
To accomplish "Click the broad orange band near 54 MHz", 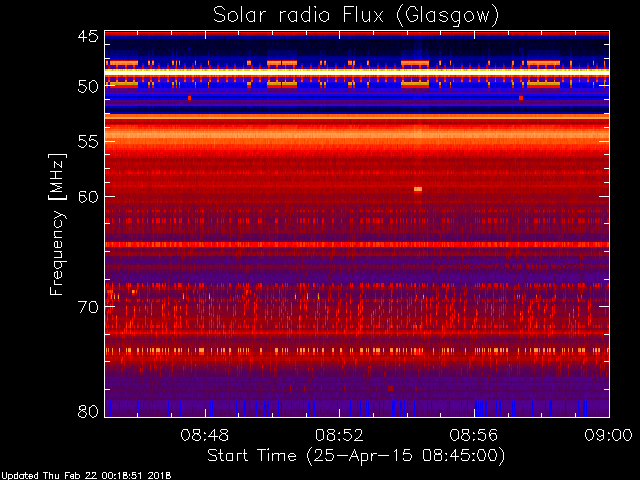I will click(x=357, y=134).
